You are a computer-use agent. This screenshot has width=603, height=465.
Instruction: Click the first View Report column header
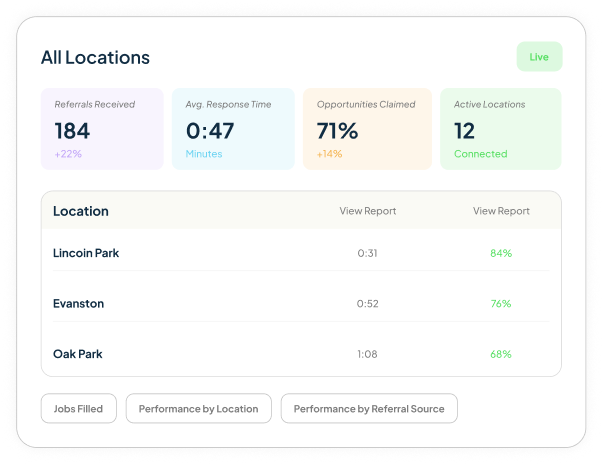click(x=368, y=211)
